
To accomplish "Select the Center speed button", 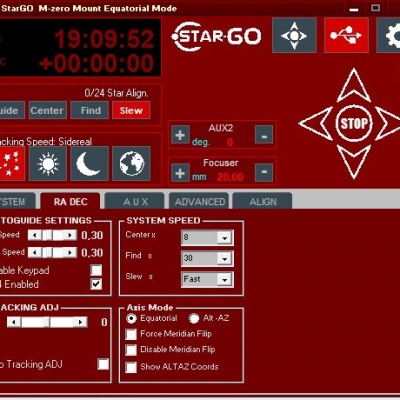I will (48, 110).
